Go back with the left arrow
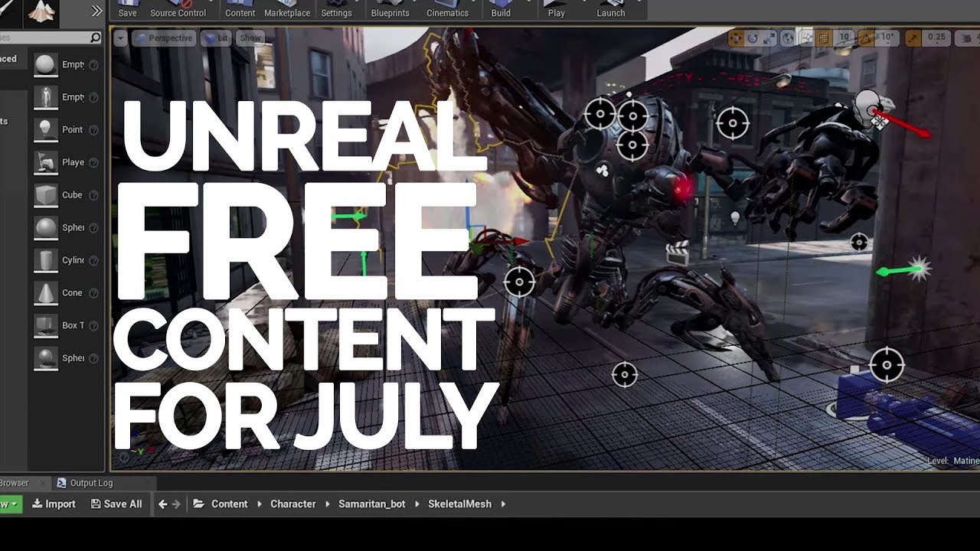 coord(162,504)
